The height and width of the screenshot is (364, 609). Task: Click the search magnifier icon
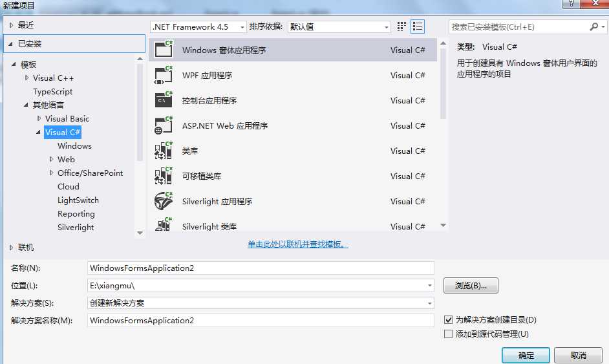click(x=593, y=27)
